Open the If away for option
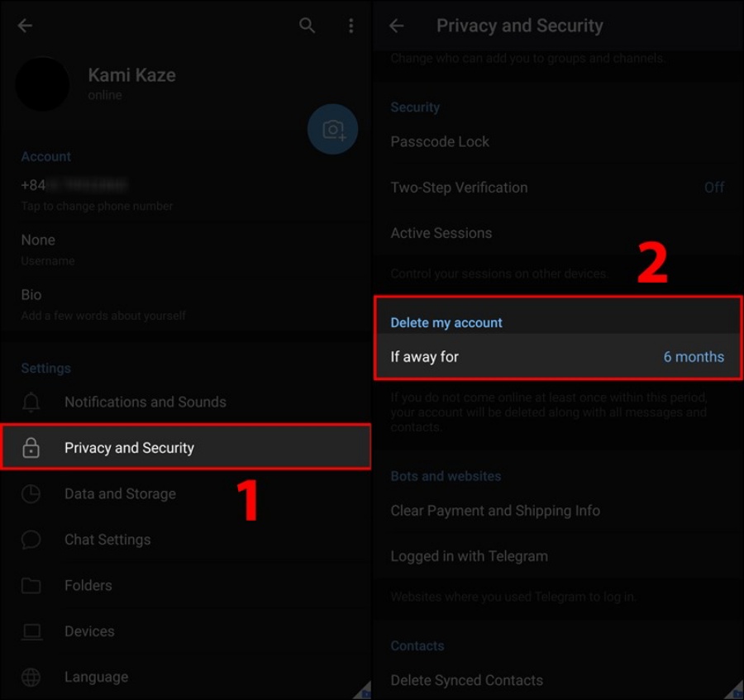744x700 pixels. pyautogui.click(x=425, y=357)
